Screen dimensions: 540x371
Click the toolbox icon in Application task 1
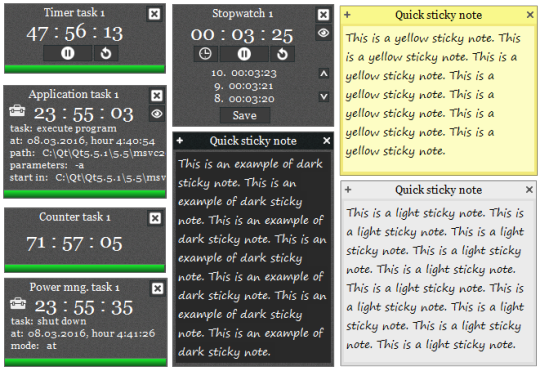pos(17,111)
